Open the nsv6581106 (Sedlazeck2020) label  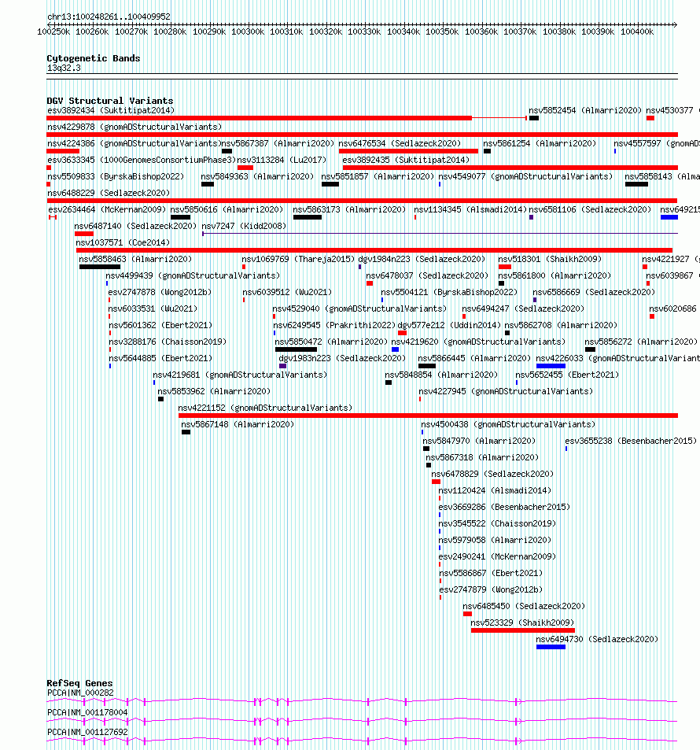[x=590, y=209]
